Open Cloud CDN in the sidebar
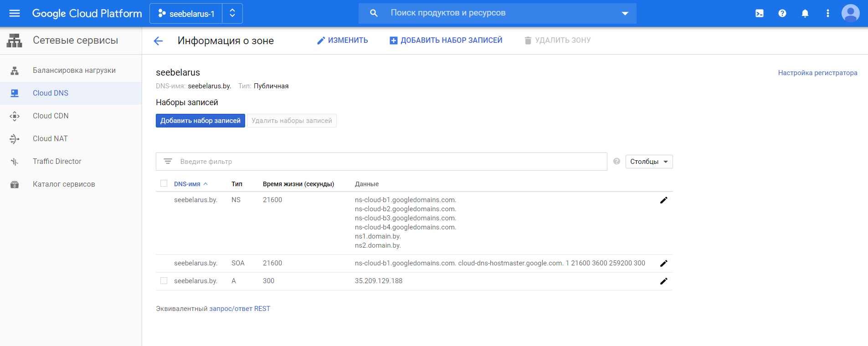Screen dimensions: 868x346 pos(51,116)
